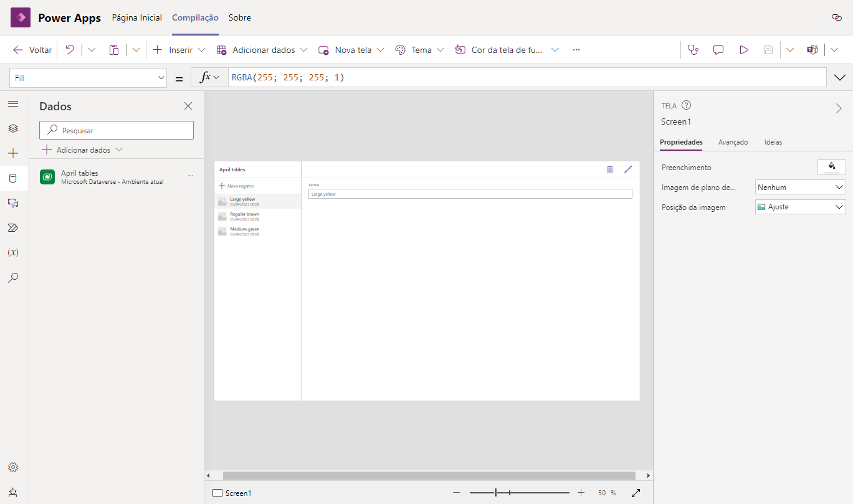Click Novo registro in the canvas
This screenshot has height=504, width=853.
click(236, 186)
